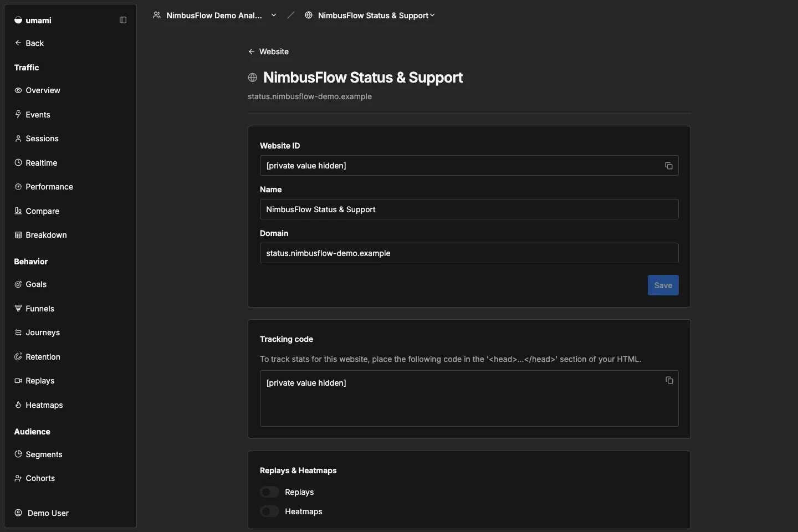
Task: Open Funnels filter icon
Action: point(18,308)
